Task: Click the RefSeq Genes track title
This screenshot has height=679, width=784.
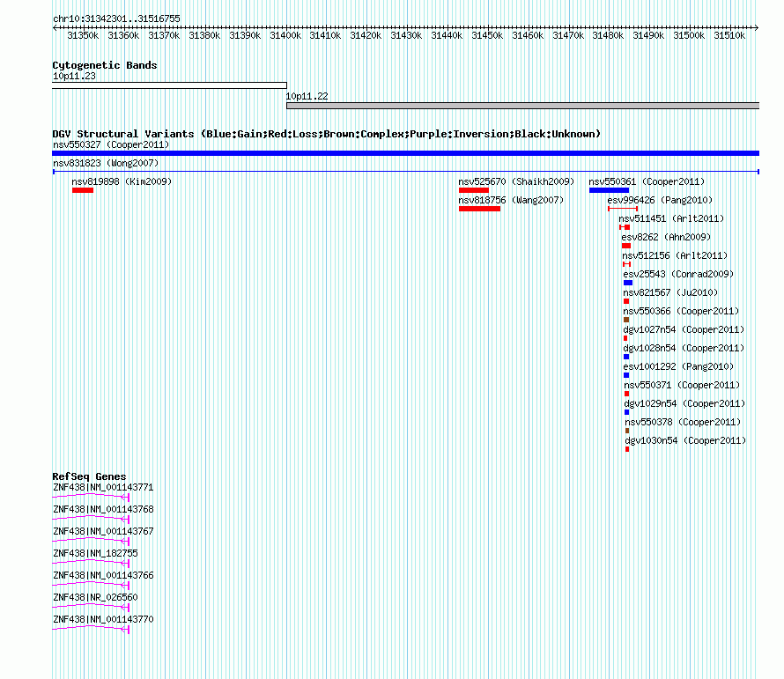Action: click(89, 476)
